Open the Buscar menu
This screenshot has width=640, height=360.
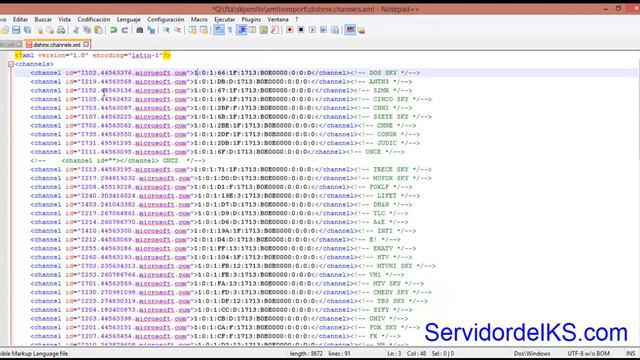[x=43, y=20]
